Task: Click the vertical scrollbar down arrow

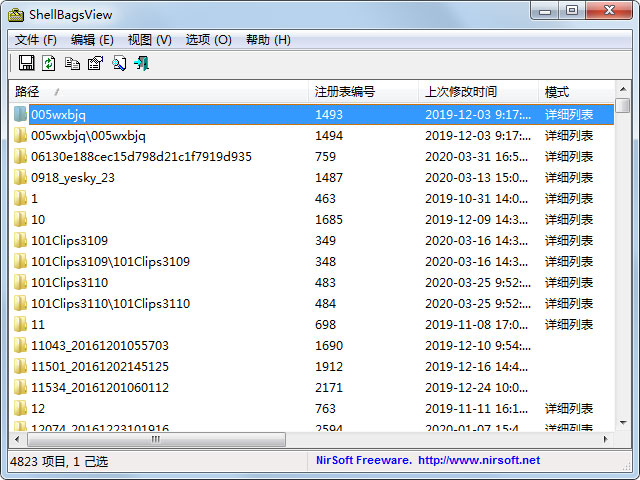Action: [x=623, y=423]
